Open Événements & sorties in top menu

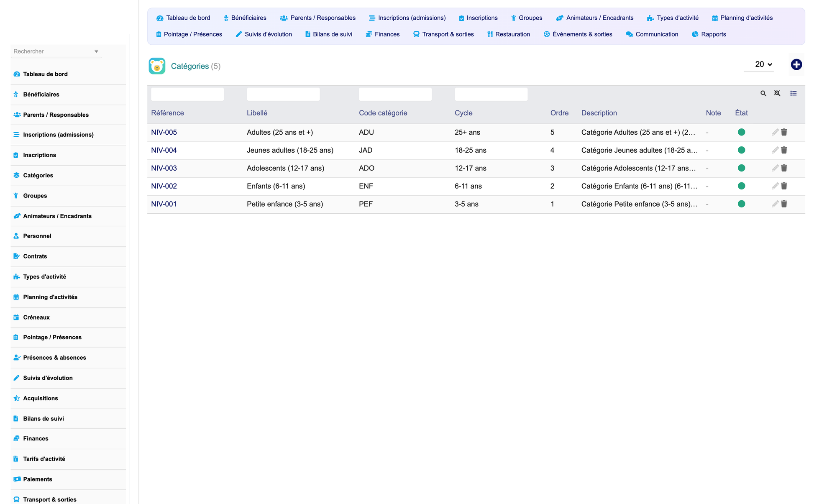[x=578, y=34]
